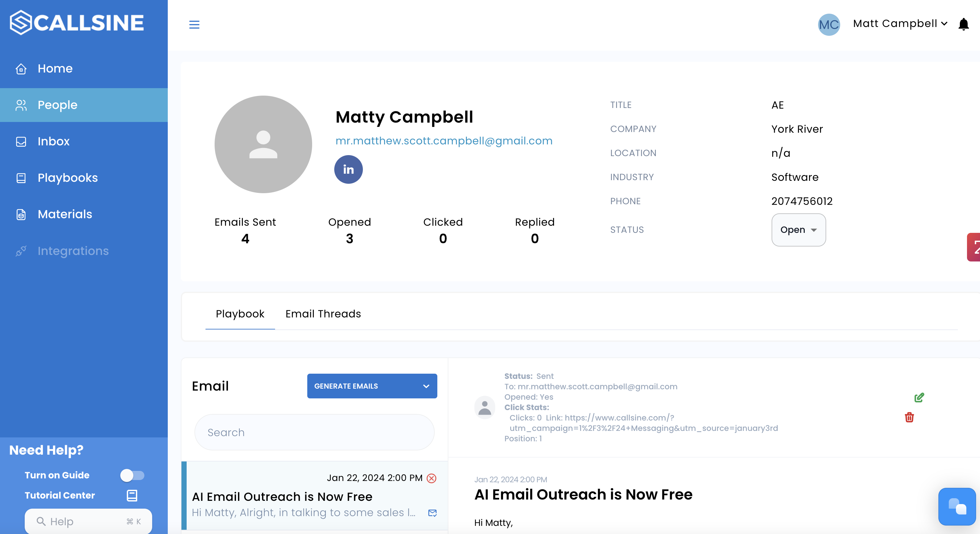Open the notifications bell
Screen dimensions: 980x534
click(963, 24)
